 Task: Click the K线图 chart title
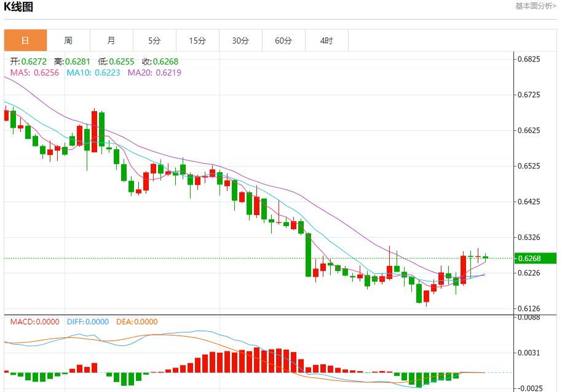click(x=18, y=6)
